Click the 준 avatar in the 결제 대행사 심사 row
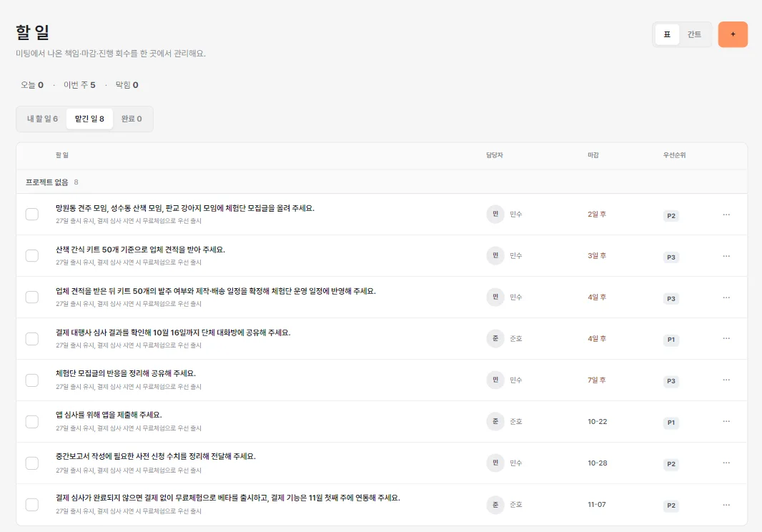The width and height of the screenshot is (762, 532). 495,338
